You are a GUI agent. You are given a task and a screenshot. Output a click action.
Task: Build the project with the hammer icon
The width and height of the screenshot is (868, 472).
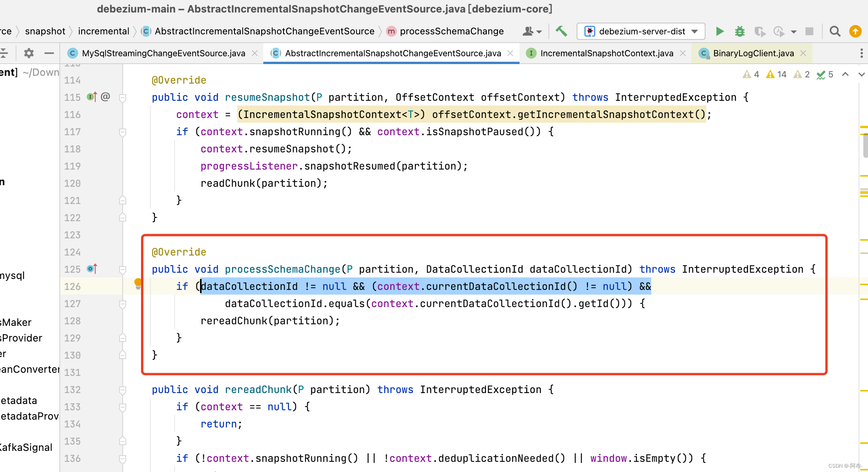point(561,31)
